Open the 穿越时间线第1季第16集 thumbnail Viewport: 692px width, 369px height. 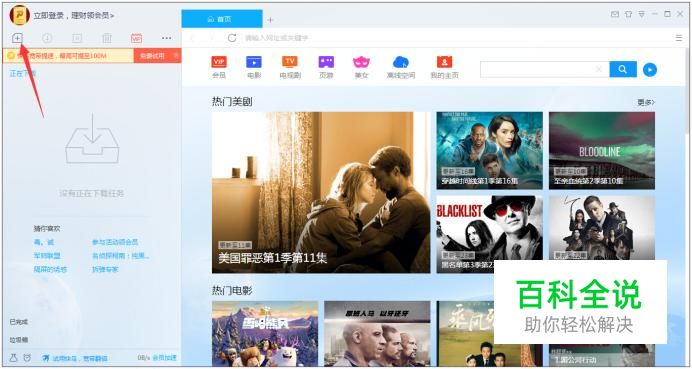click(x=489, y=151)
